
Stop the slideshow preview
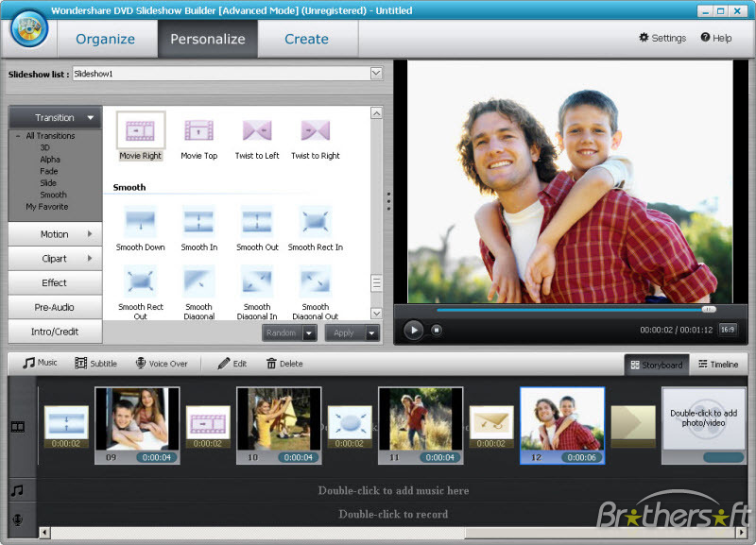(437, 330)
